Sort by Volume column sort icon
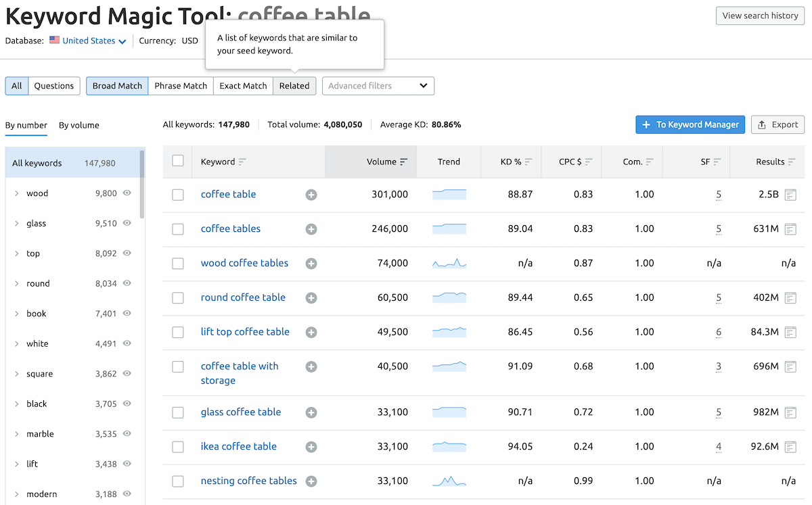The image size is (812, 505). (x=404, y=162)
